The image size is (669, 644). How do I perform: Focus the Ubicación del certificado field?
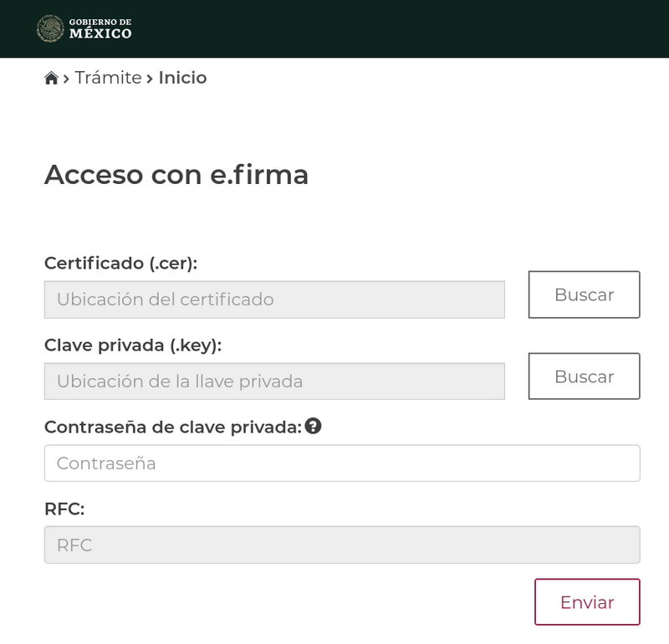[x=274, y=299]
